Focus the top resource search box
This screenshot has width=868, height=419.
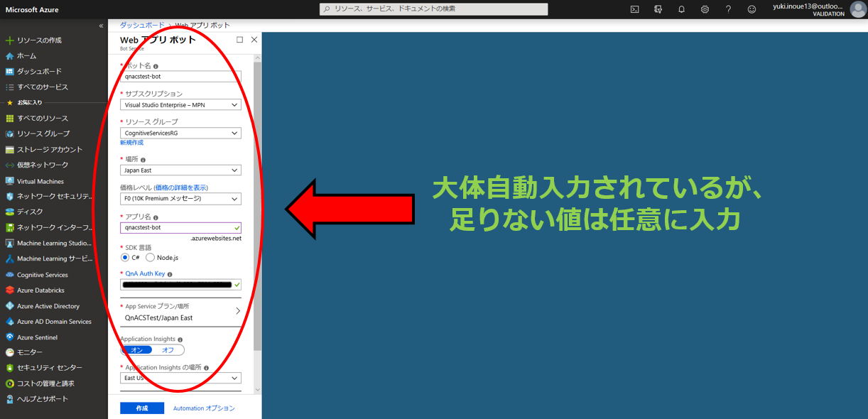coord(433,9)
